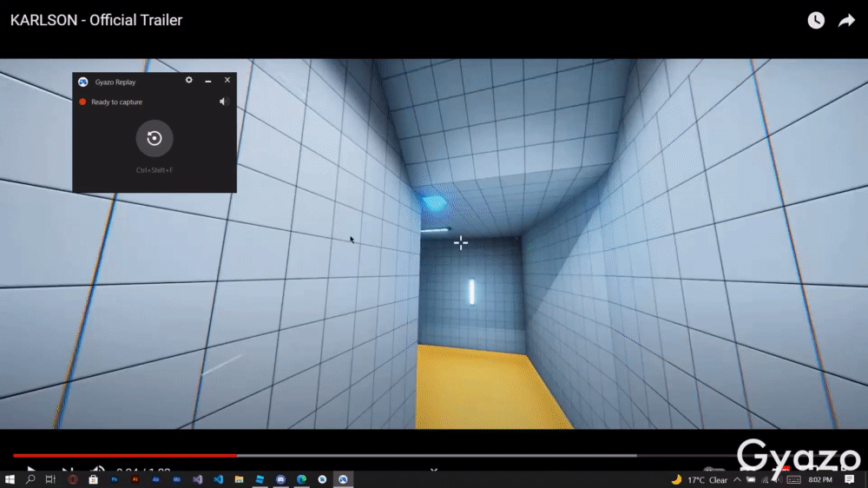This screenshot has width=868, height=488.
Task: Click the Gyazo Replay capture button
Action: coord(155,138)
